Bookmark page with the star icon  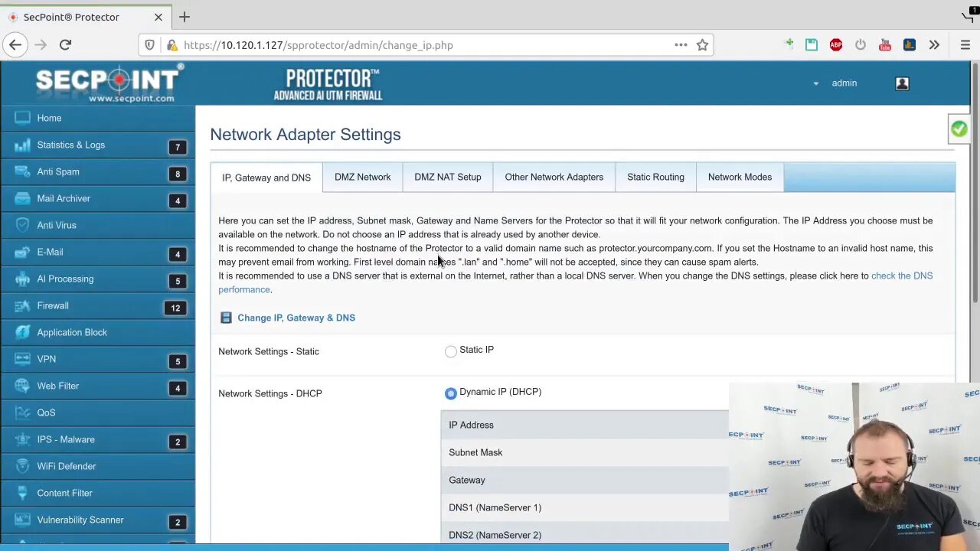point(702,45)
